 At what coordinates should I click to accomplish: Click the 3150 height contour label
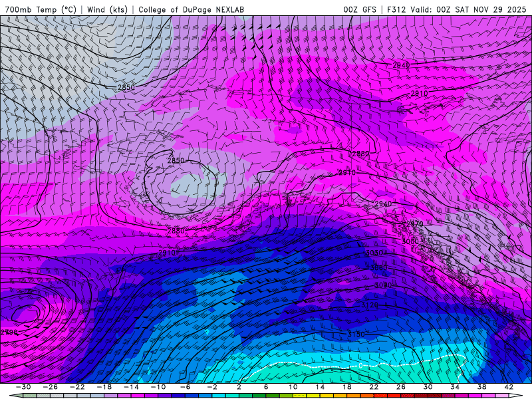(x=356, y=334)
